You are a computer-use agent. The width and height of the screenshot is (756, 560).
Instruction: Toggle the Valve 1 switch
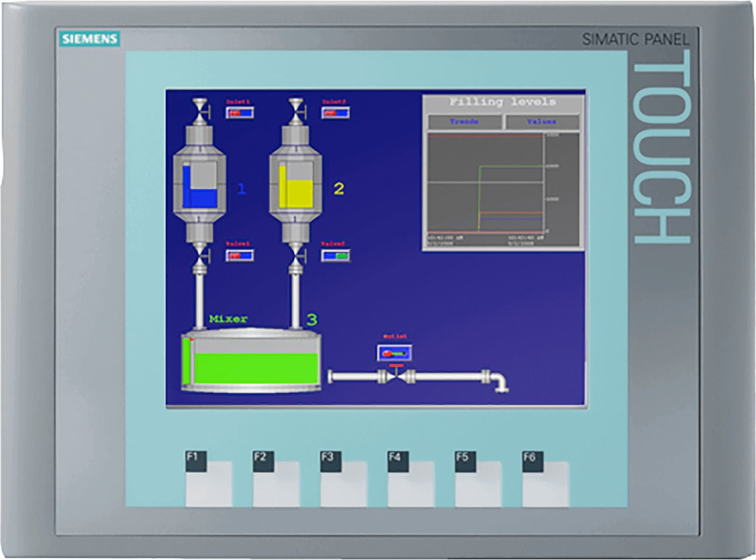[x=240, y=255]
